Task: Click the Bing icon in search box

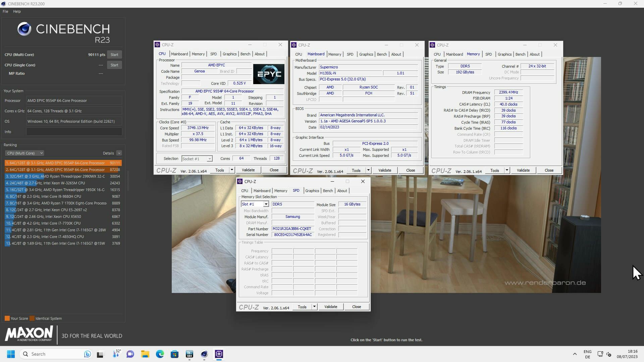Action: click(x=87, y=354)
